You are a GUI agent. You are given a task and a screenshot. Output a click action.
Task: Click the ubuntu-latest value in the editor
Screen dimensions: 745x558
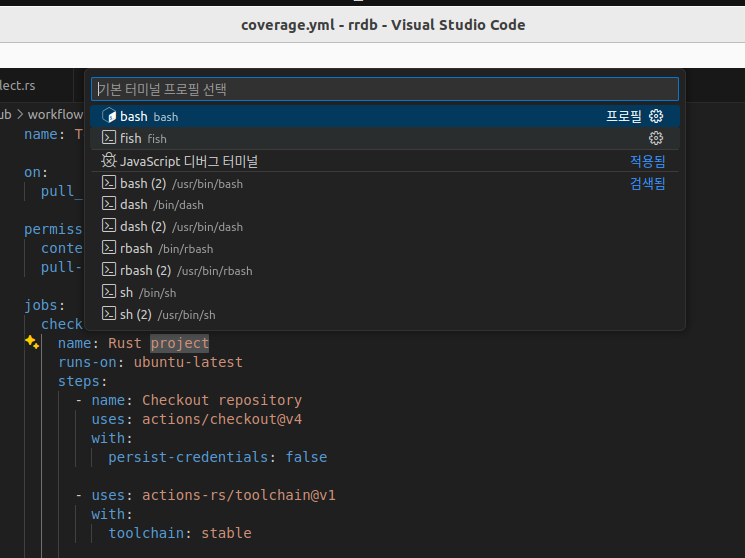[188, 362]
